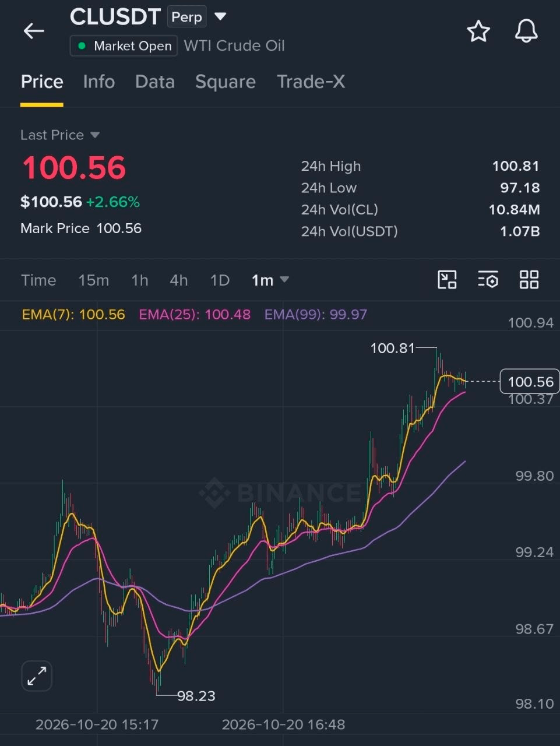Open the Trade-X tab
This screenshot has width=560, height=746.
pos(311,82)
